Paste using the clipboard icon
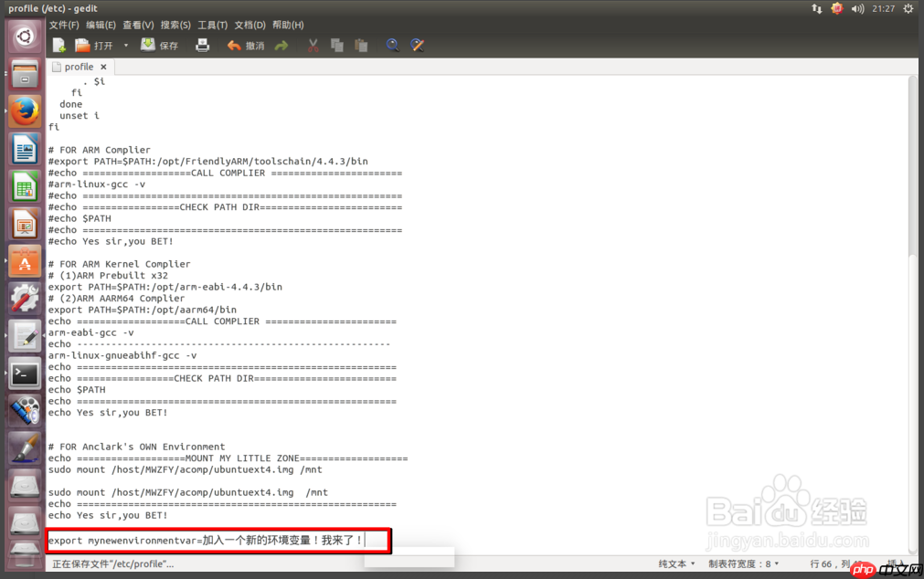 point(361,46)
